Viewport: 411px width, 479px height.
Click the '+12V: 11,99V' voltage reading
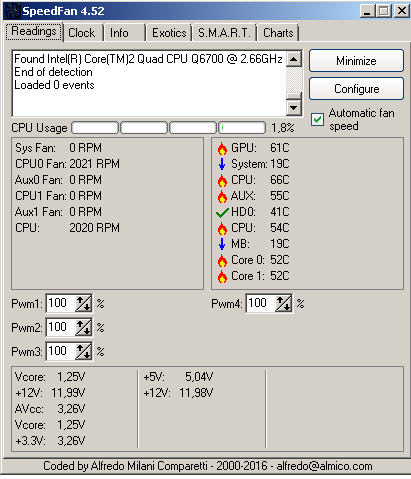50,393
